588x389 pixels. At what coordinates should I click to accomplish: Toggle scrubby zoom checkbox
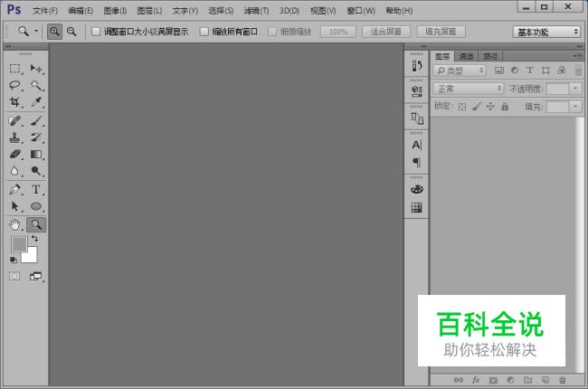click(x=272, y=32)
